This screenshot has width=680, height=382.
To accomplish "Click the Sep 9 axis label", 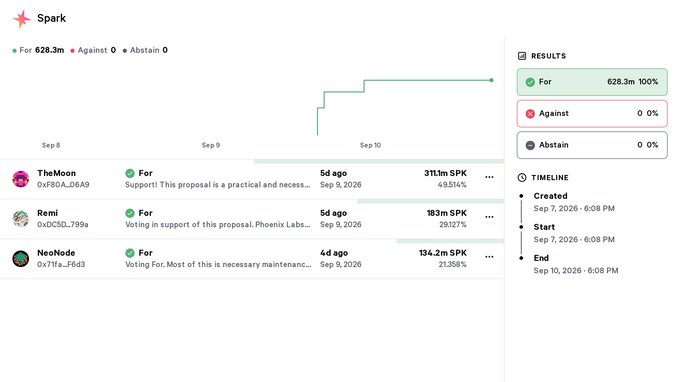I will [x=211, y=145].
